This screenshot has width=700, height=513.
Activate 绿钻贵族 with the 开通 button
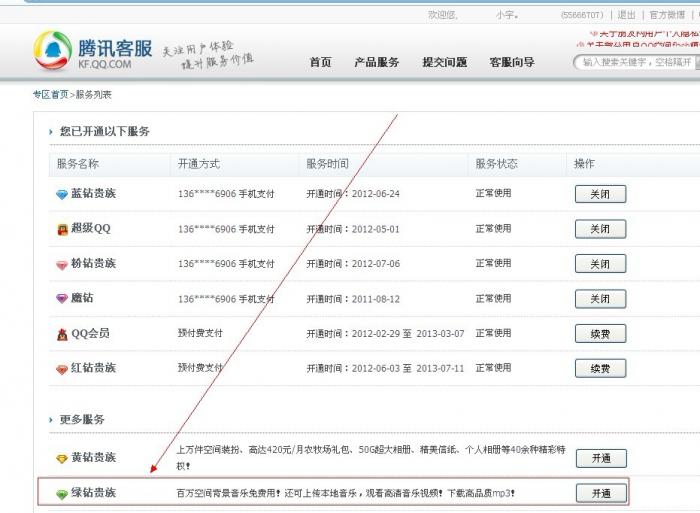(x=601, y=493)
